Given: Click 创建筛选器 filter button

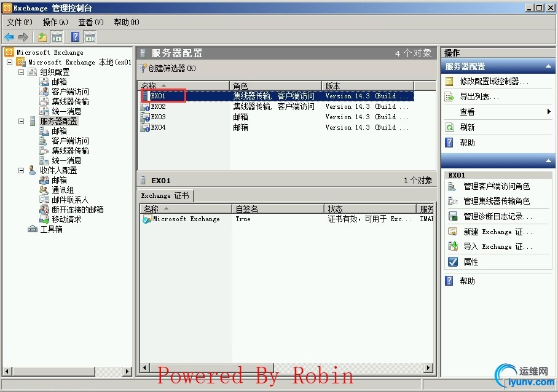Looking at the screenshot, I should 167,68.
